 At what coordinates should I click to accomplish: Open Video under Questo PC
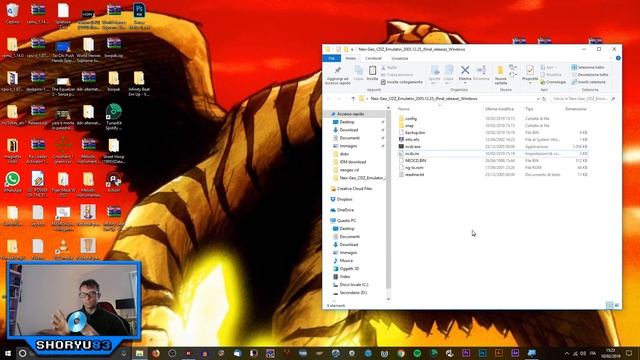pos(344,277)
